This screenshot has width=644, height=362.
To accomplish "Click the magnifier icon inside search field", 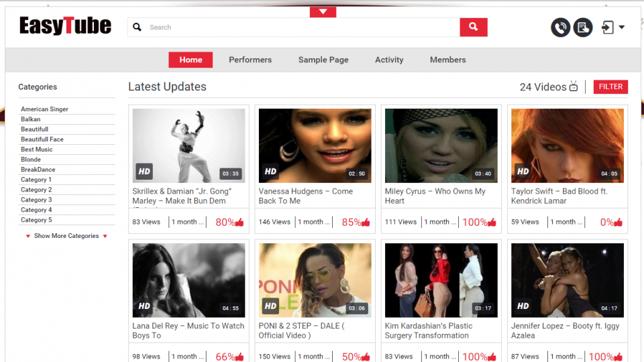I will pos(137,27).
